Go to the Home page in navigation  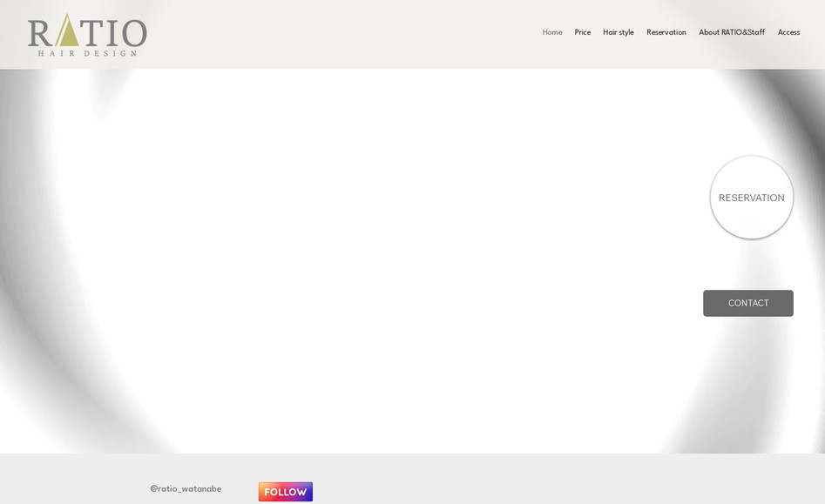click(x=552, y=33)
